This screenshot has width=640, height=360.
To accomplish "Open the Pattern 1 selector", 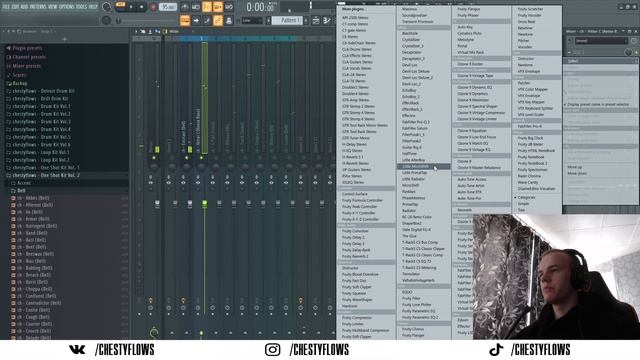I will pos(287,20).
